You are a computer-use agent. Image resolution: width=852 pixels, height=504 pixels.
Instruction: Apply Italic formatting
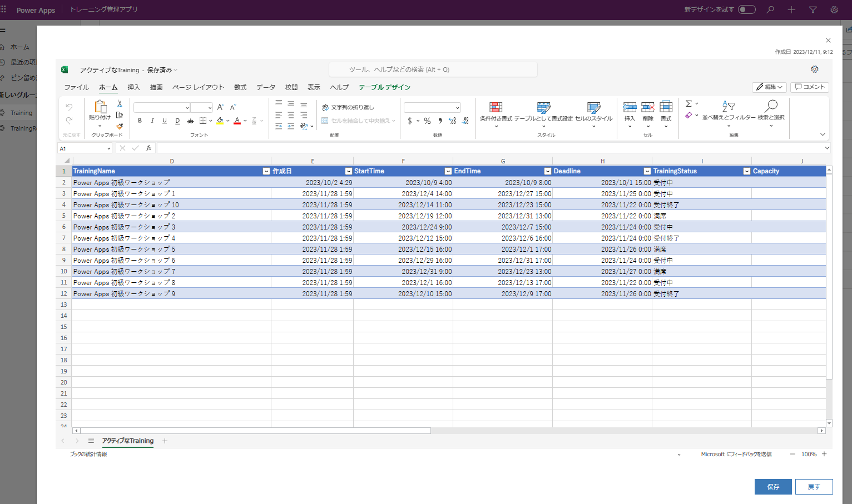[x=152, y=121]
